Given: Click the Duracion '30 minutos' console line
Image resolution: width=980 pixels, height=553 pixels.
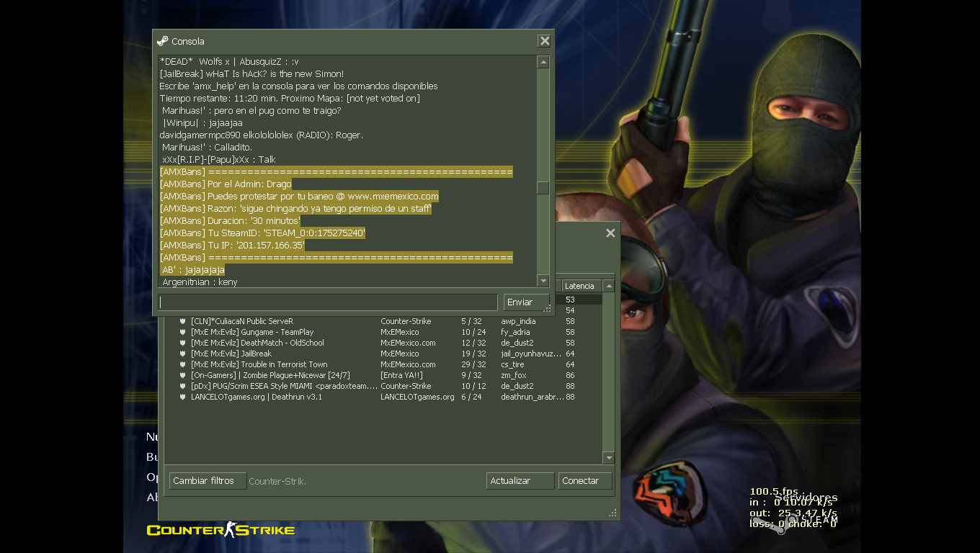Looking at the screenshot, I should [x=230, y=220].
